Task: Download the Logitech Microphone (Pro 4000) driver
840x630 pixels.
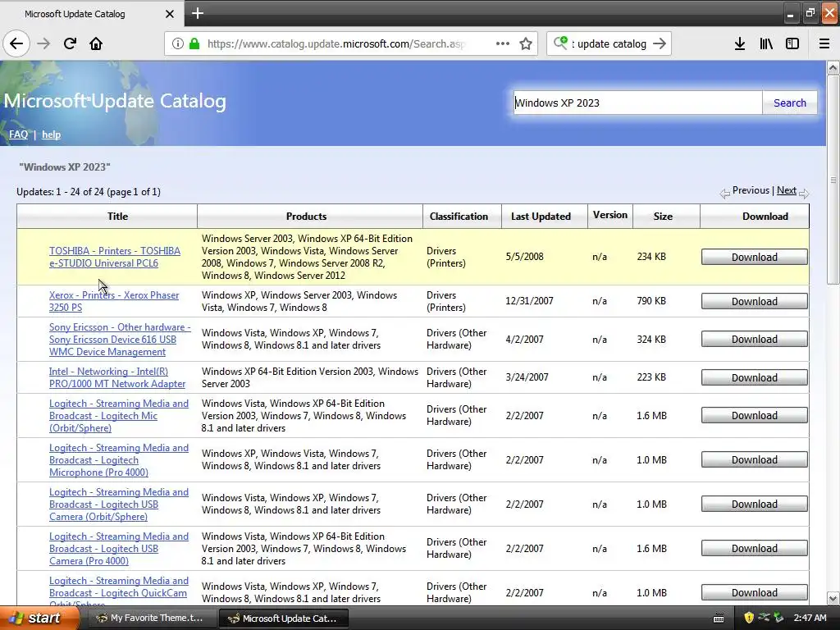Action: coord(755,460)
